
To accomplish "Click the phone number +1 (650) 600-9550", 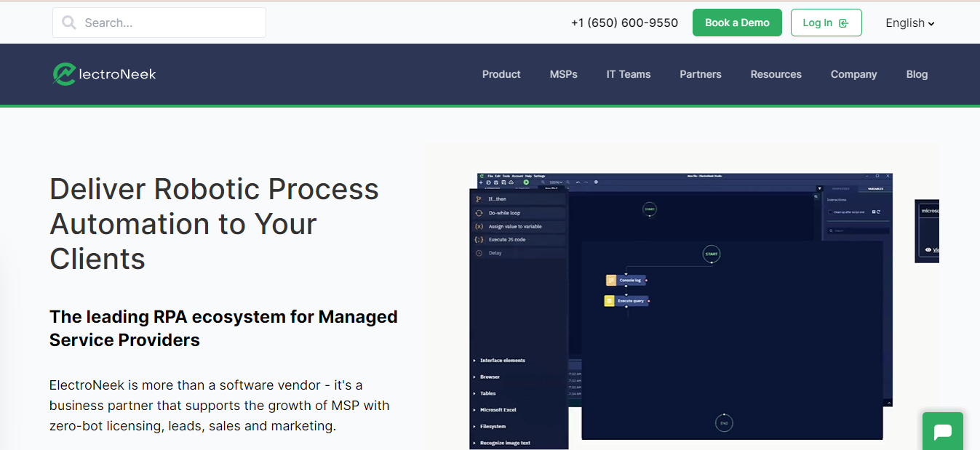I will point(624,23).
